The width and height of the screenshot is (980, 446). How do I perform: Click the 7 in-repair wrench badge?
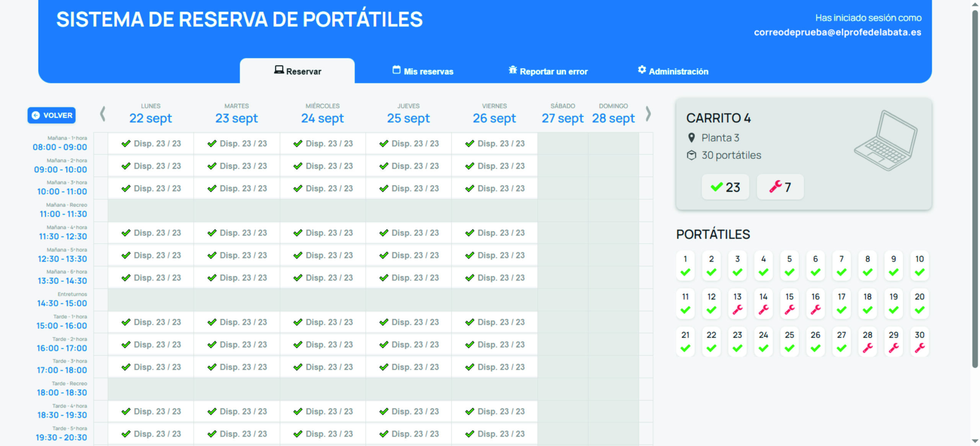(x=780, y=187)
